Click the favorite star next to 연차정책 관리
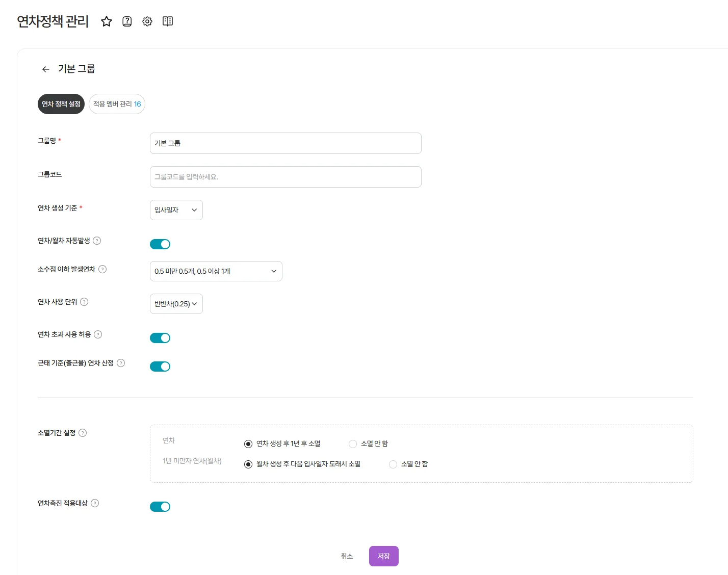 (107, 21)
